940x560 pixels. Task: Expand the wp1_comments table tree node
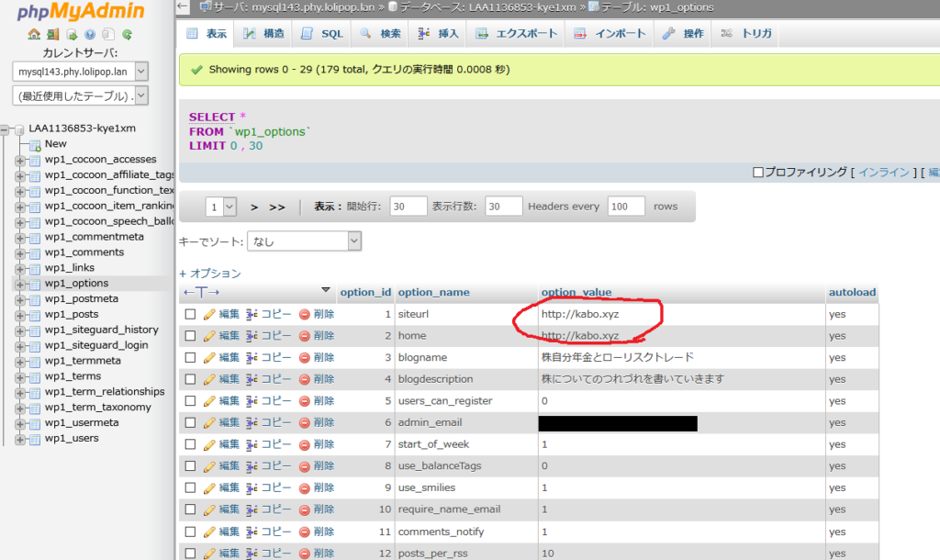pyautogui.click(x=20, y=252)
